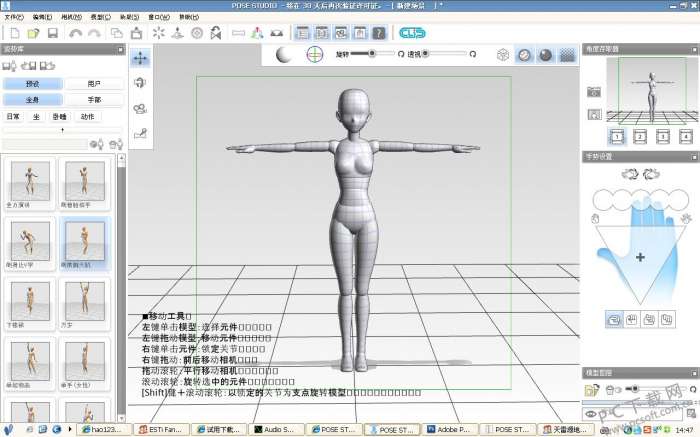The image size is (700, 437).
Task: Click the new file icon in the toolbar
Action: coord(15,33)
